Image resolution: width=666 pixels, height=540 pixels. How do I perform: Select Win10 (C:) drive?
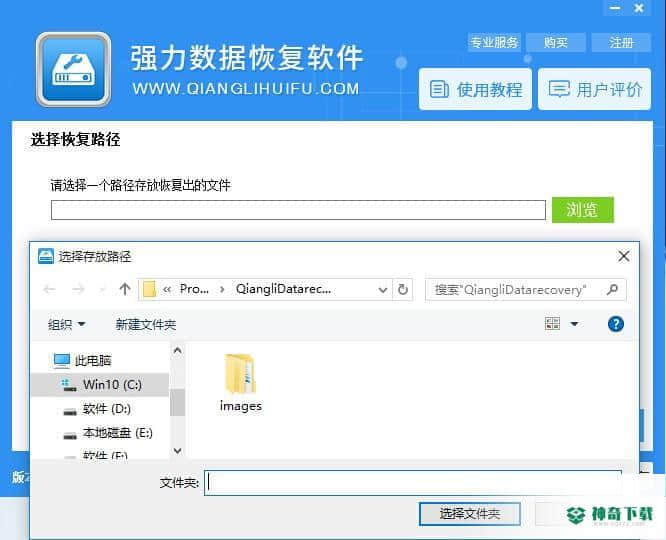pyautogui.click(x=100, y=385)
